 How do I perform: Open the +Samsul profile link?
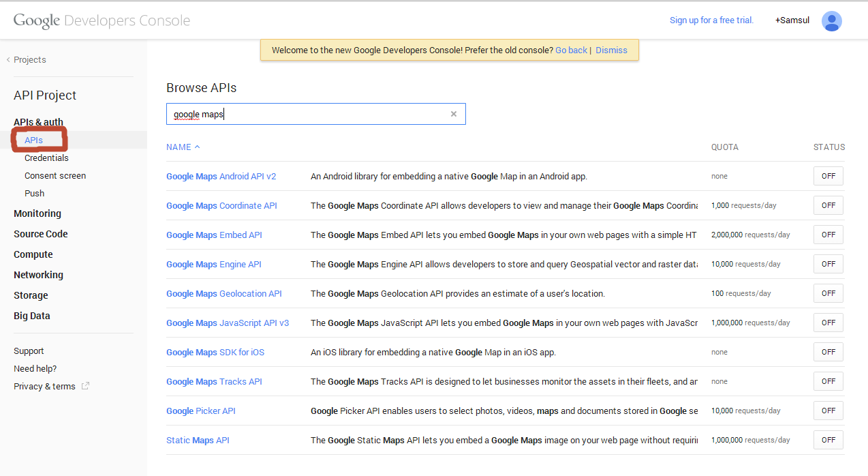pyautogui.click(x=792, y=20)
